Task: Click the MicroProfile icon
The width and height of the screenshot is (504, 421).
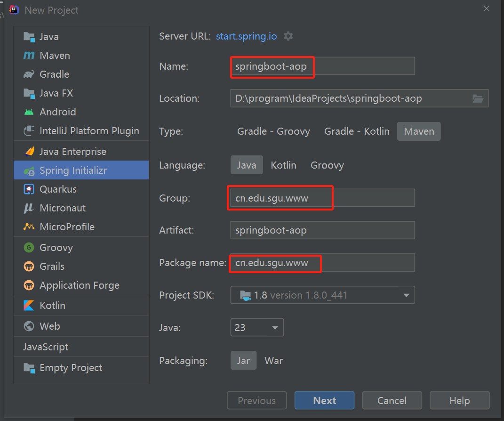Action: (x=29, y=227)
